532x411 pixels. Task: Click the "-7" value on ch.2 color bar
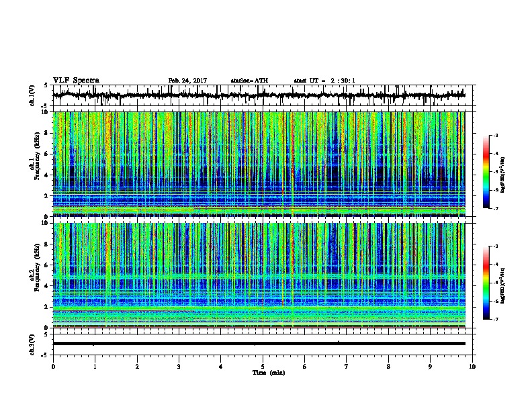point(496,319)
